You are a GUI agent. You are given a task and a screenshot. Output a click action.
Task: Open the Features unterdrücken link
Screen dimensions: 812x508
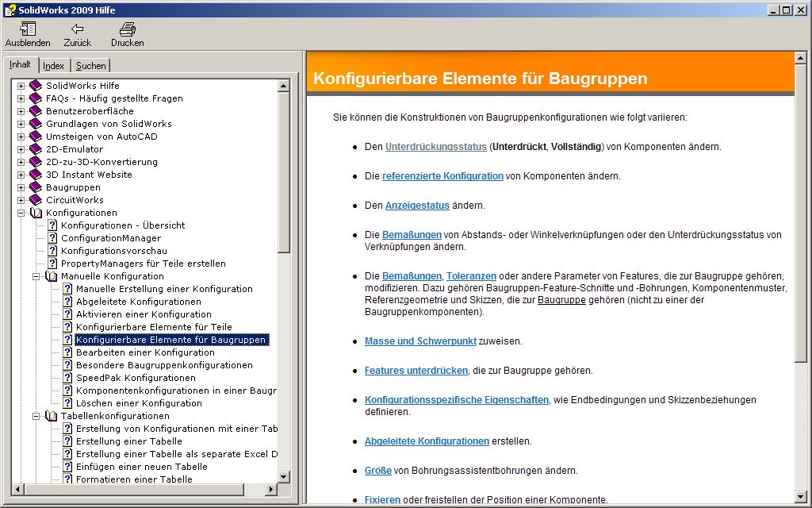point(416,370)
